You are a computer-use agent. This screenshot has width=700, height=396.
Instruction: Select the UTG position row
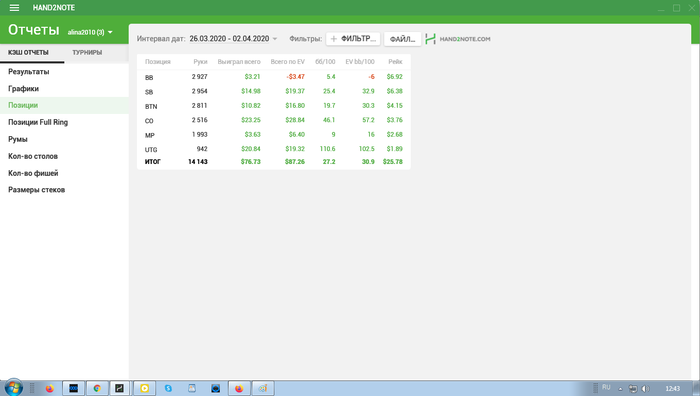click(274, 149)
